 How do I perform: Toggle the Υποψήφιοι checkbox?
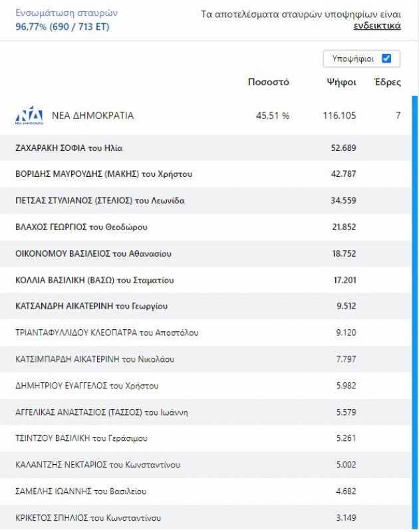(x=386, y=59)
